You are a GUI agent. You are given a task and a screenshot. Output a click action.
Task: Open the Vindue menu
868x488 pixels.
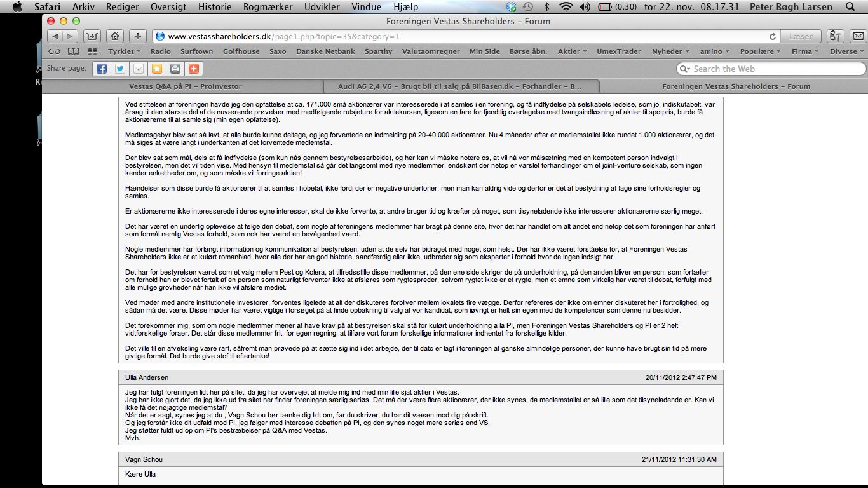click(x=365, y=7)
